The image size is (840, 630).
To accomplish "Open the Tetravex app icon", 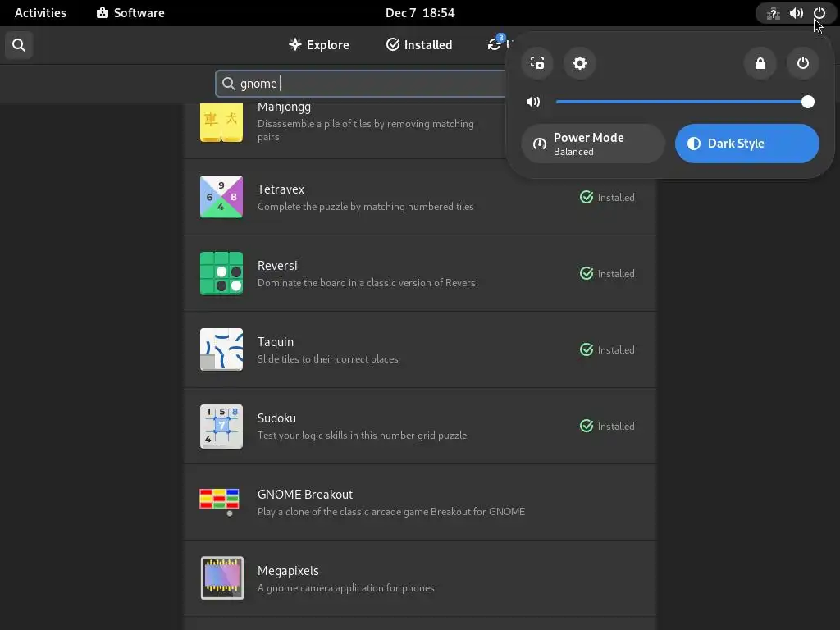I will (221, 197).
